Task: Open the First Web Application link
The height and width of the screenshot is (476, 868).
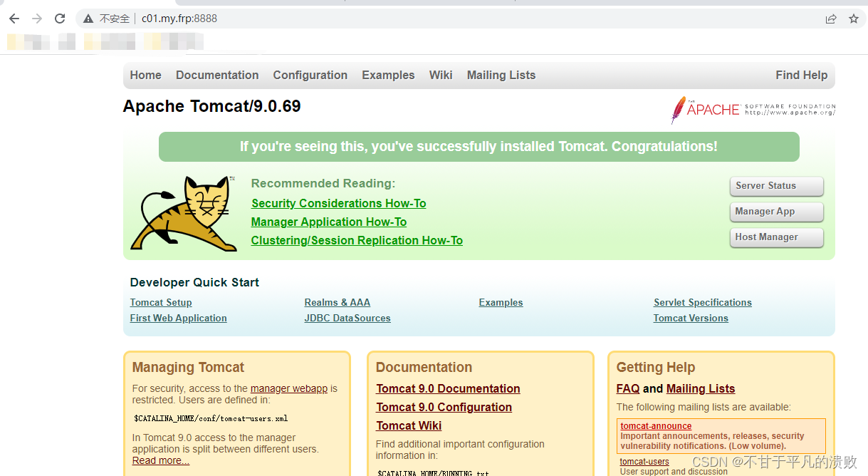Action: click(x=179, y=318)
